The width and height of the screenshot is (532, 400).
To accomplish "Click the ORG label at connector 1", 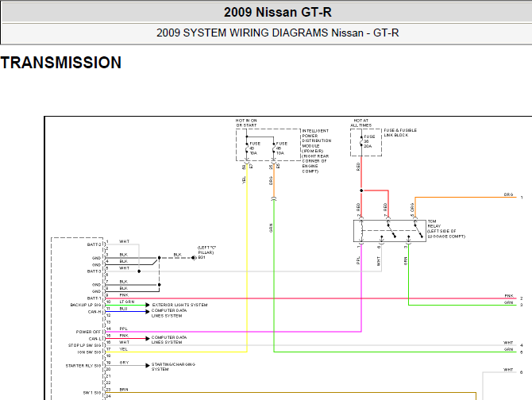I will coord(508,194).
